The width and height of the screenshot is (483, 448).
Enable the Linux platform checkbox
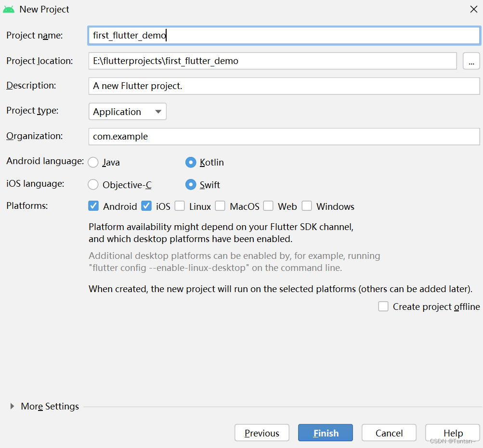[x=180, y=206]
